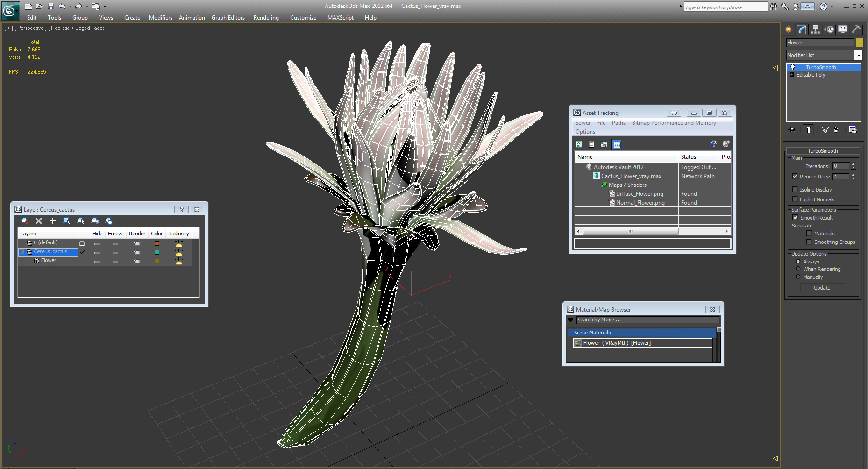The height and width of the screenshot is (469, 868).
Task: Click Realistic + Edged Faces shading label
Action: pyautogui.click(x=79, y=28)
